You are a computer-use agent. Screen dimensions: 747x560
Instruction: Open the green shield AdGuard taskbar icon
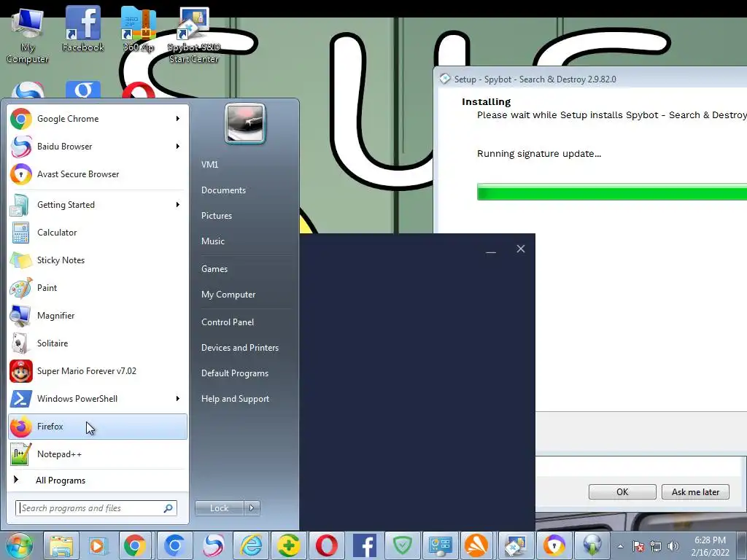pos(403,545)
